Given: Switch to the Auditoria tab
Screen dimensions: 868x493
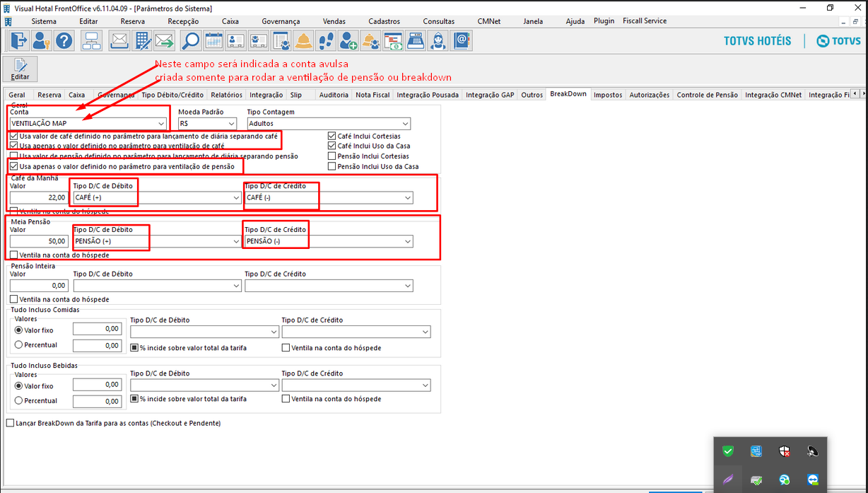Looking at the screenshot, I should point(334,95).
